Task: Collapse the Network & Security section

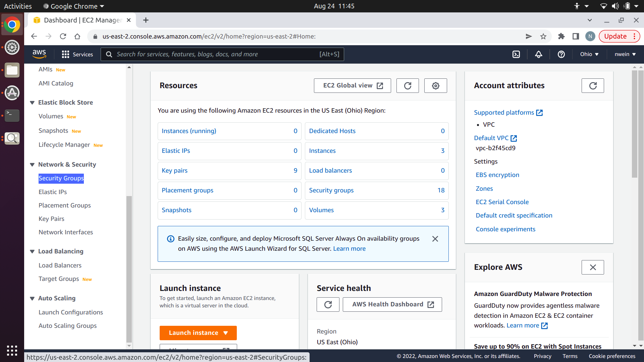Action: [32, 165]
